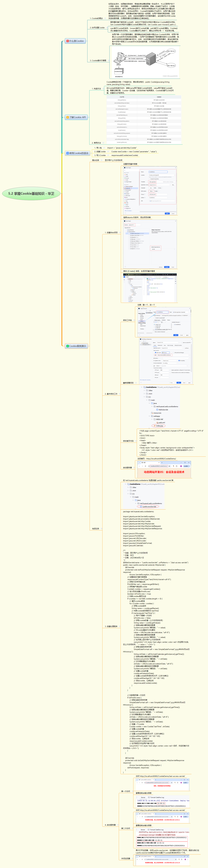Screen dimensions: 208x868
Task: Click the CookieDemo module icon above HelloServlet tree
Action: pos(145,387)
